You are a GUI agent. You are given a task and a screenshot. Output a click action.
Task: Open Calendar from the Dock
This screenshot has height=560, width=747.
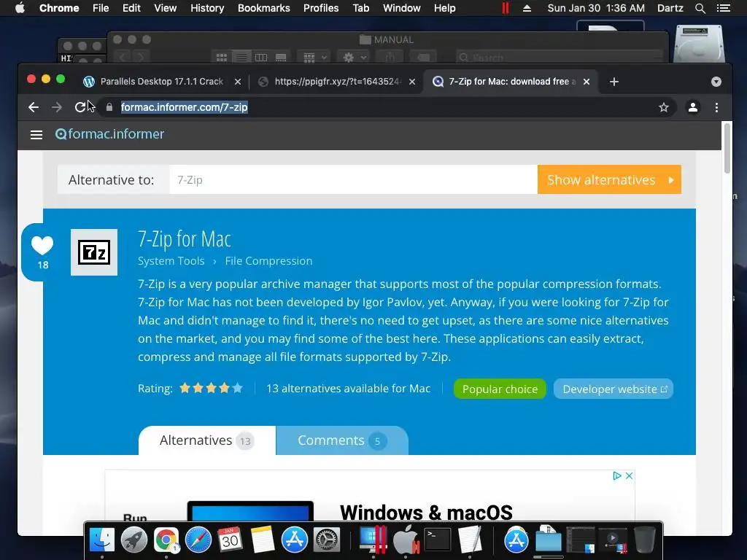point(230,540)
